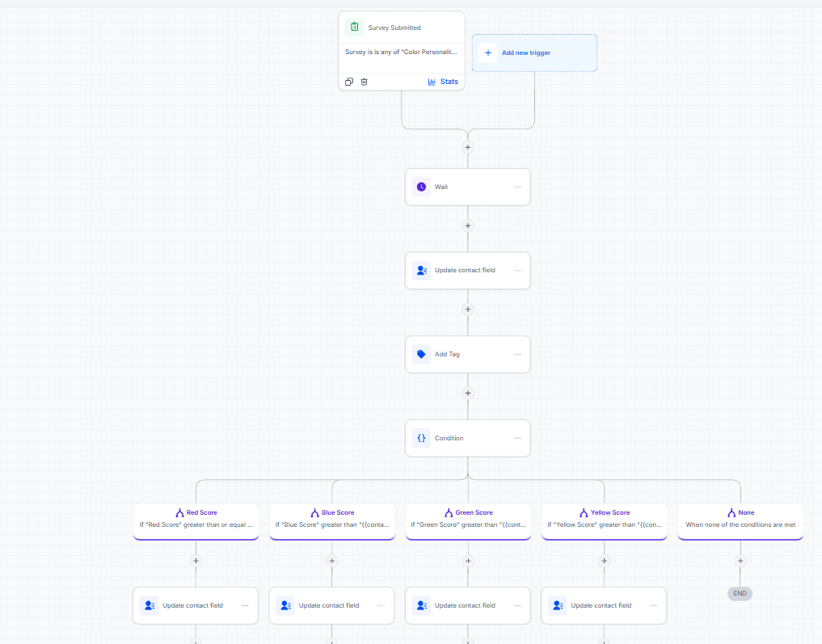Add a step between Wait and Update contact field
Image resolution: width=822 pixels, height=644 pixels.
click(x=468, y=226)
